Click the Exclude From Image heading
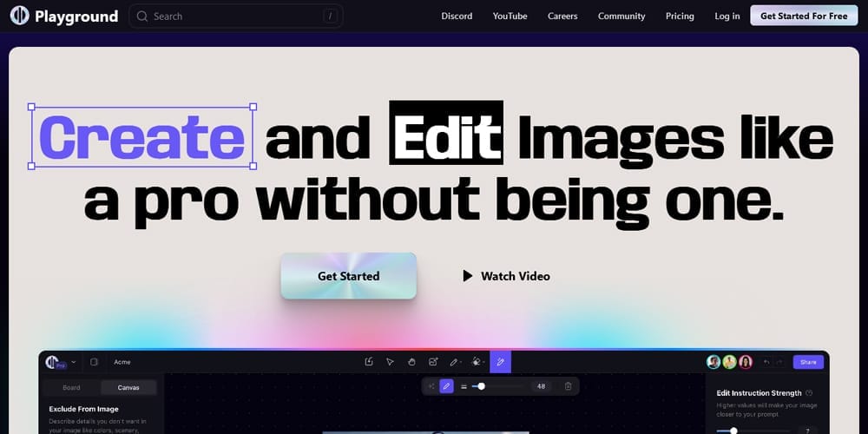Screen dimensions: 868x434 tap(83, 409)
